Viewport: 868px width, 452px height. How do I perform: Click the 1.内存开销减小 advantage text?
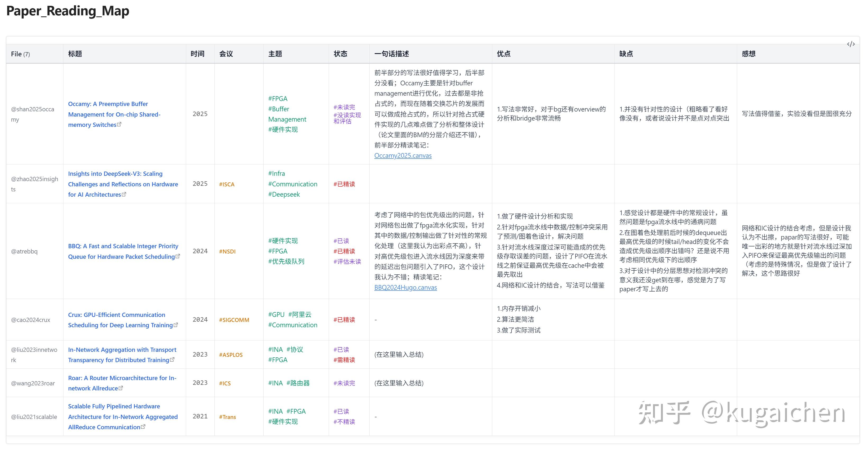(518, 308)
